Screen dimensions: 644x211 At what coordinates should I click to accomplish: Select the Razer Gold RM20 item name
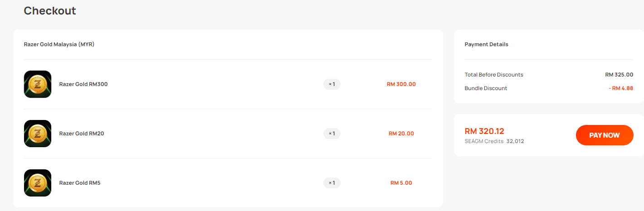click(x=82, y=134)
